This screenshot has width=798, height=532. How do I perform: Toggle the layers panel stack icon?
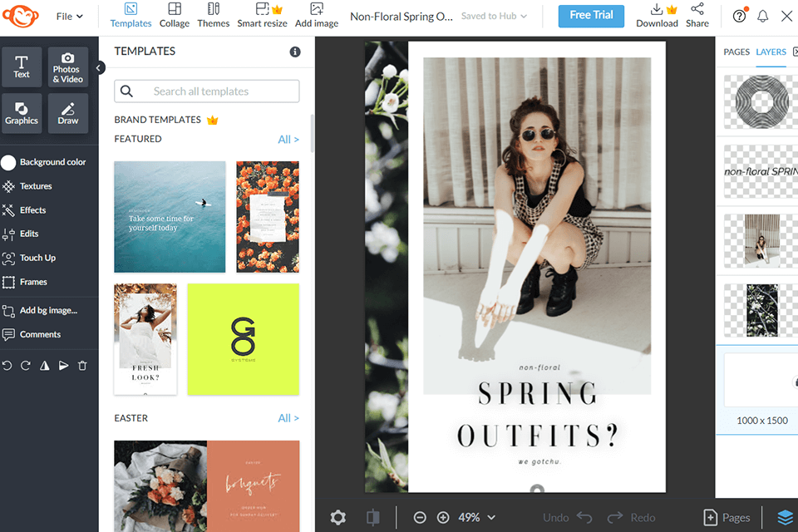click(x=786, y=518)
